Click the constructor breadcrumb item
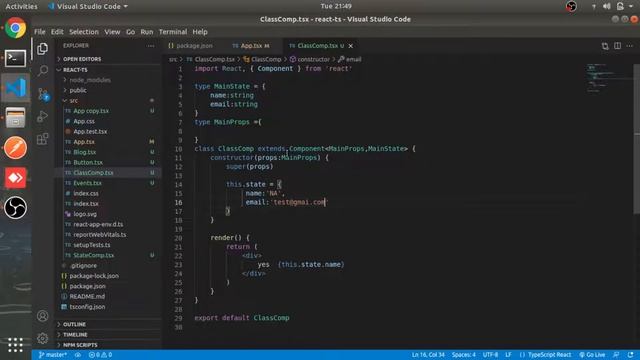 coord(310,59)
